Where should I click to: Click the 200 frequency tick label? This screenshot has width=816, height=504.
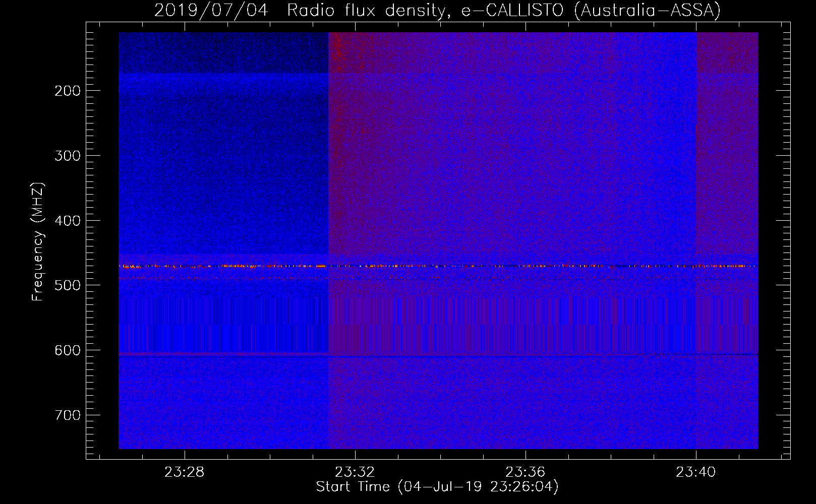pyautogui.click(x=68, y=91)
